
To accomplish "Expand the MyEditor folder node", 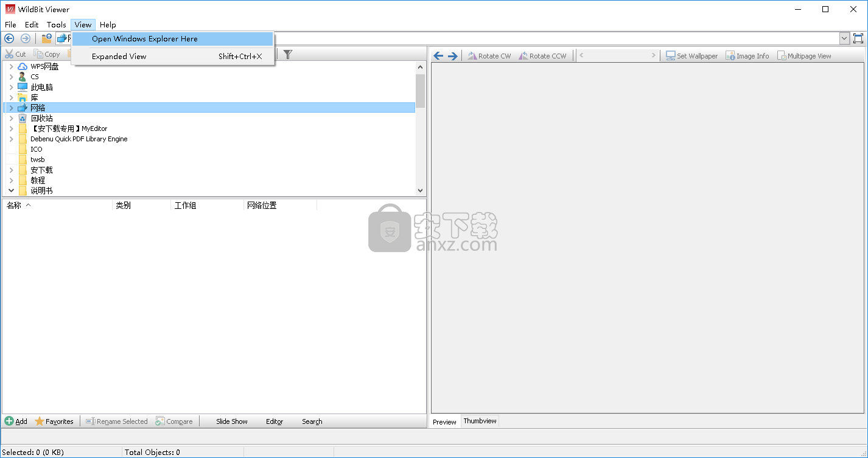I will point(11,129).
